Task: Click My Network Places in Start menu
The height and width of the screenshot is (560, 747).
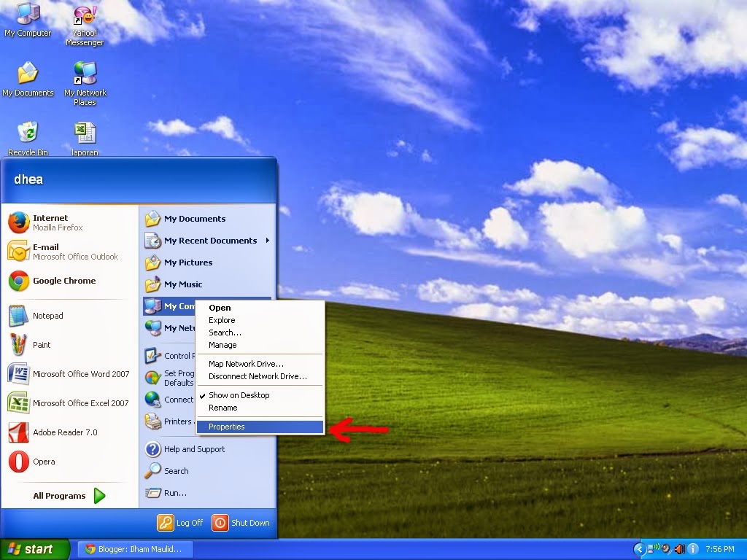Action: (x=169, y=328)
